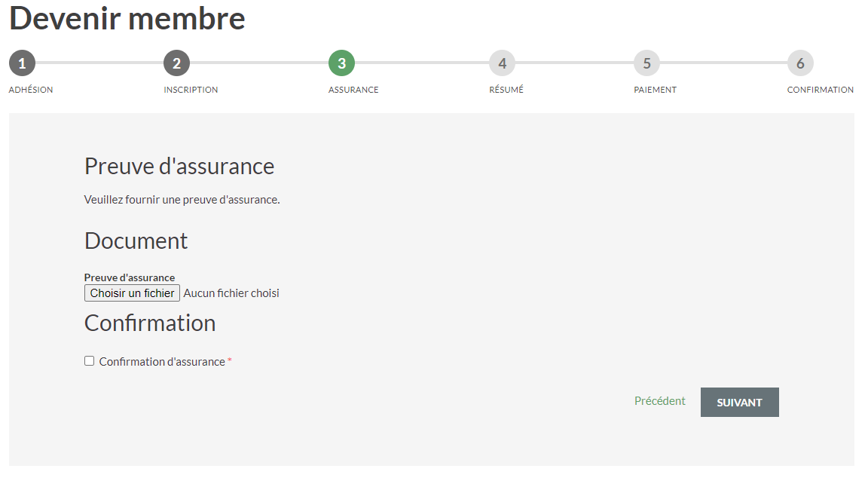
Task: Check the Confirmation d'assurance checkbox
Action: 90,361
